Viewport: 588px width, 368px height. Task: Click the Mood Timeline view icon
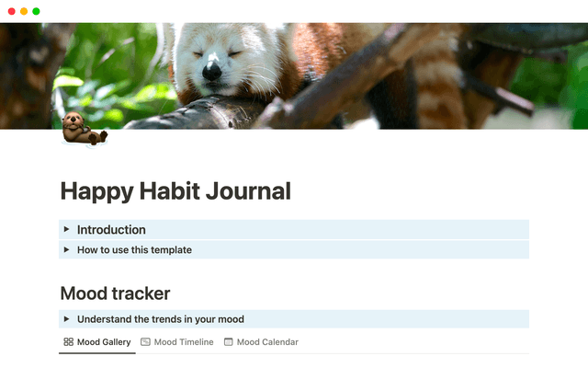click(145, 342)
